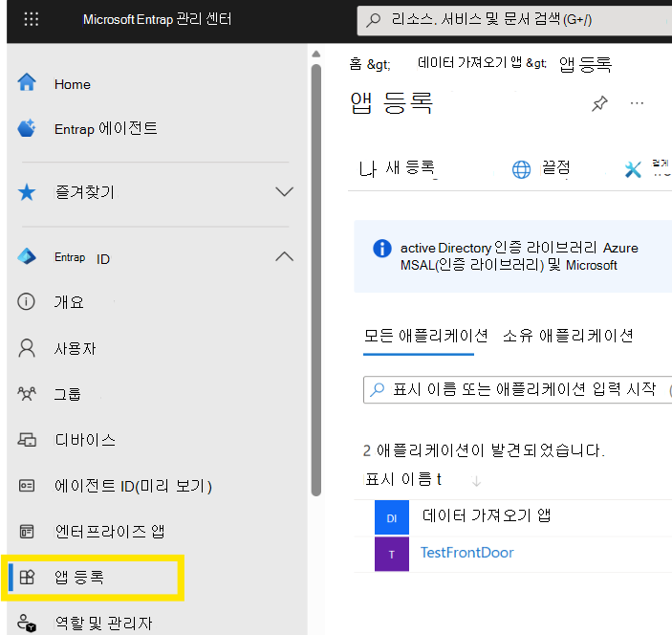Open the more options ellipsis menu
Viewport: 672px width, 635px height.
[637, 103]
